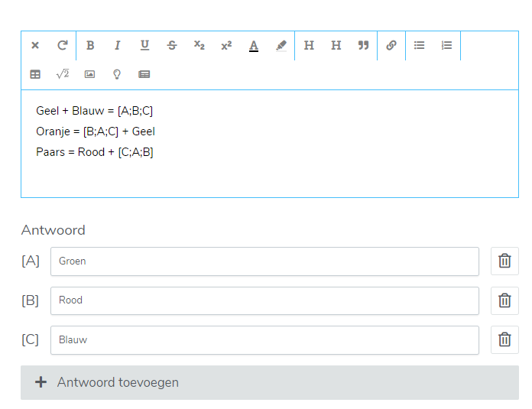532x409 pixels.
Task: Click the undo icon in editor toolbar
Action: point(35,45)
